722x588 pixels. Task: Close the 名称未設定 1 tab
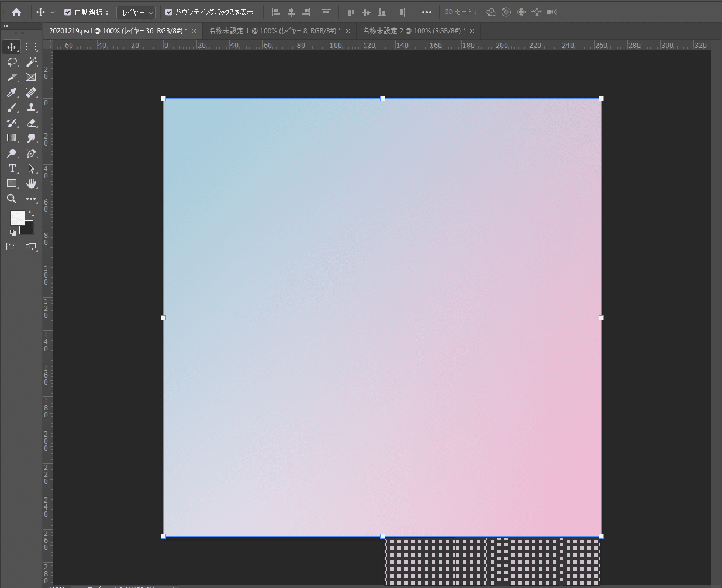click(348, 31)
